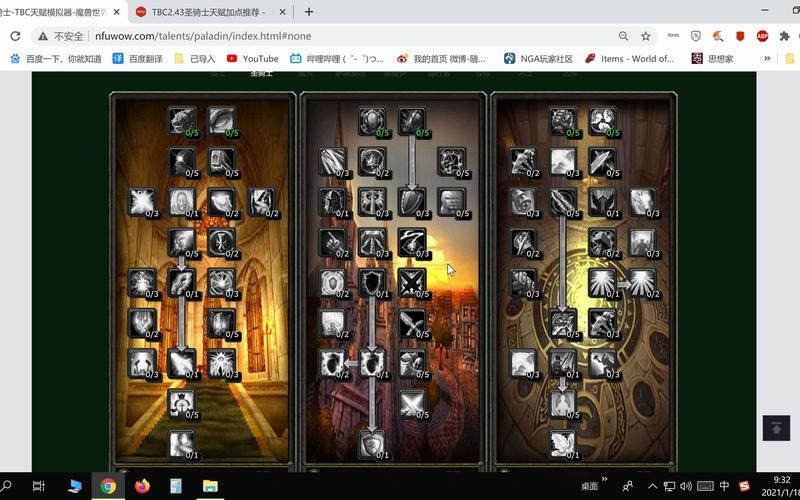Open the Extensions puzzle-piece menu
Screen dimensions: 800x500
point(784,36)
